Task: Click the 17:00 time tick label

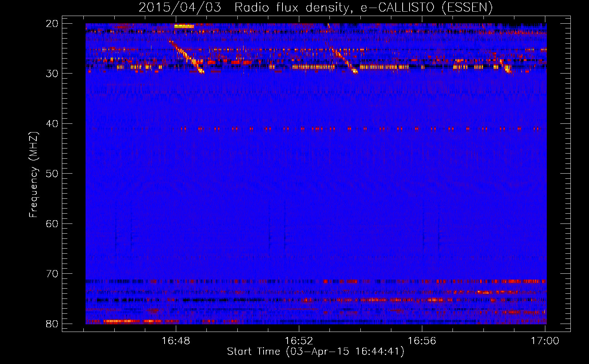Action: 545,341
